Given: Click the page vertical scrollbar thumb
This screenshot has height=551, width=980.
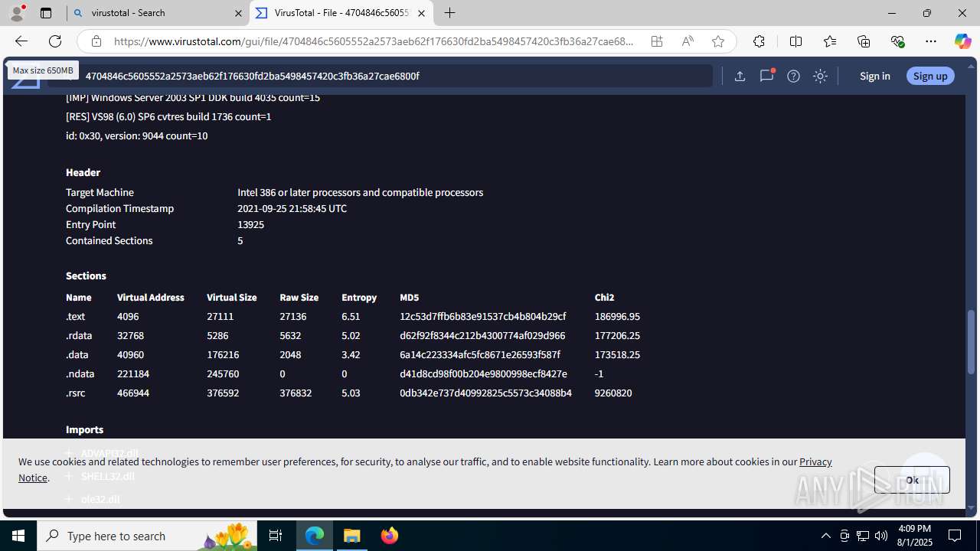Looking at the screenshot, I should [972, 342].
